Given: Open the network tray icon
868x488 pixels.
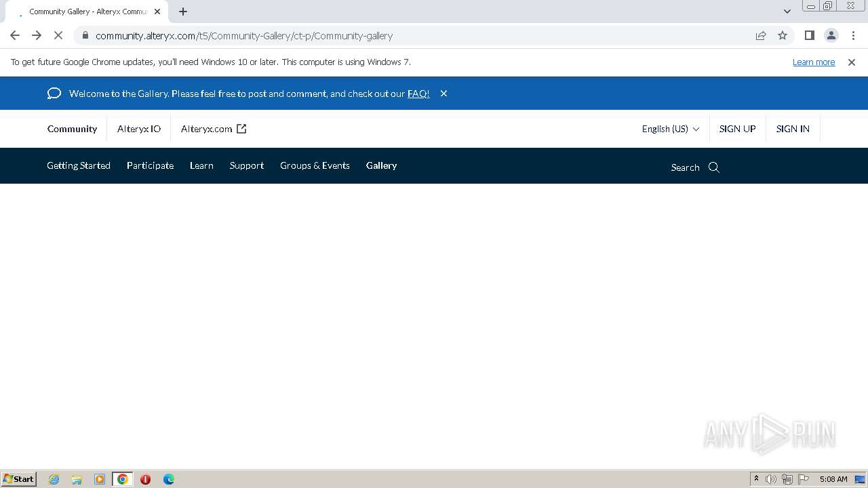Looking at the screenshot, I should [787, 479].
